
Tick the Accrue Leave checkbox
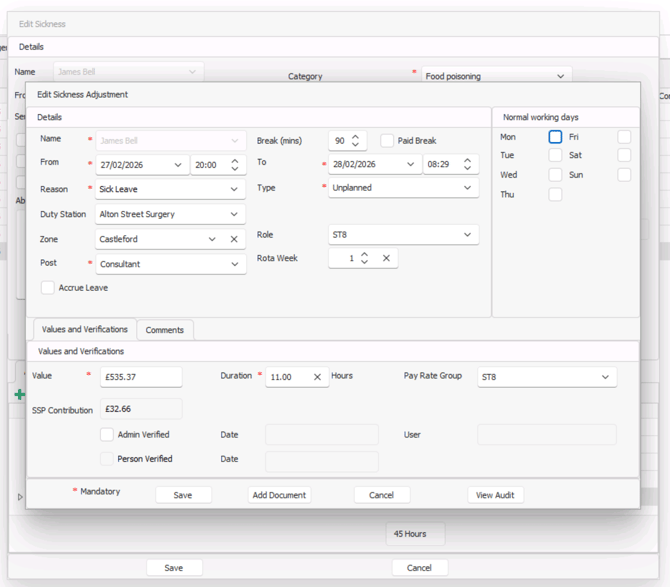point(48,288)
